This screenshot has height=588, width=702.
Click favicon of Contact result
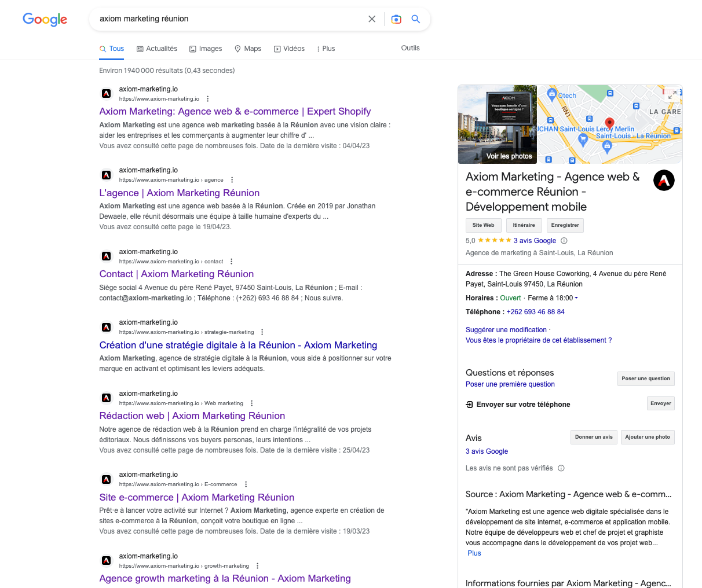(107, 256)
